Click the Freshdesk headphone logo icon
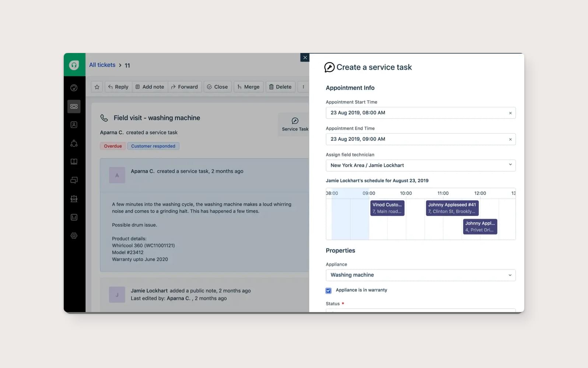588x368 pixels. tap(74, 65)
